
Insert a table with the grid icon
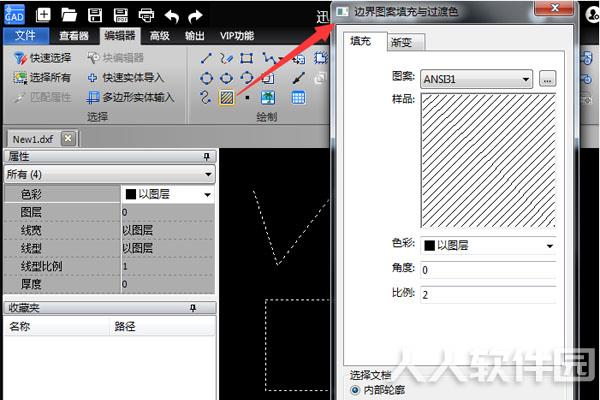(298, 98)
